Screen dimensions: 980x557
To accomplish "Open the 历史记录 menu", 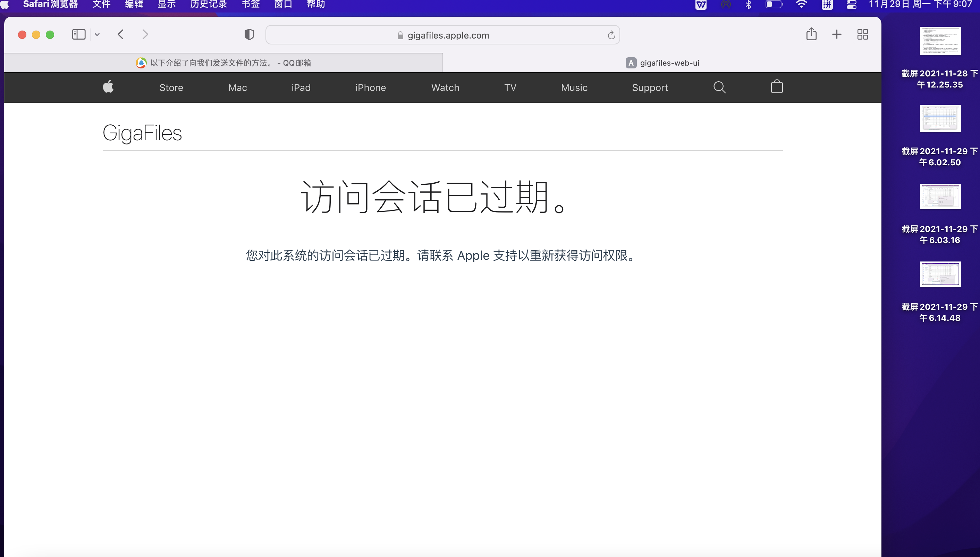I will pos(208,4).
